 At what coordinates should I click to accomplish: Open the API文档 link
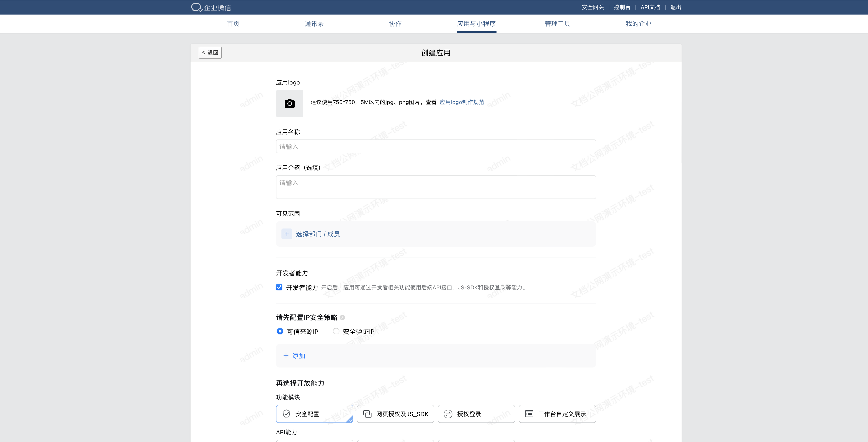[650, 7]
